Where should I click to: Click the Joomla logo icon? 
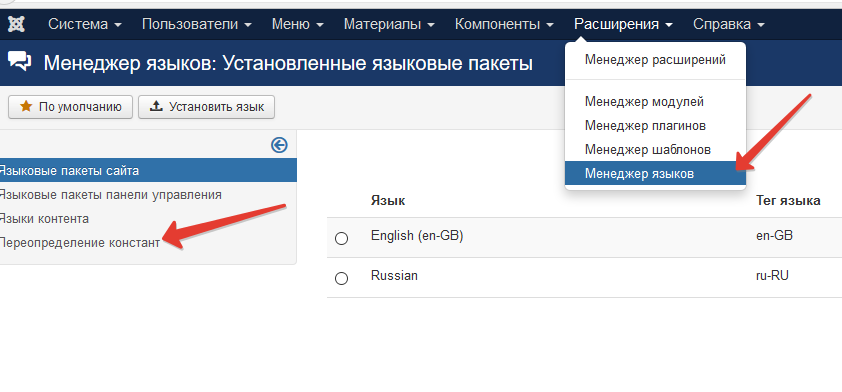(x=16, y=24)
